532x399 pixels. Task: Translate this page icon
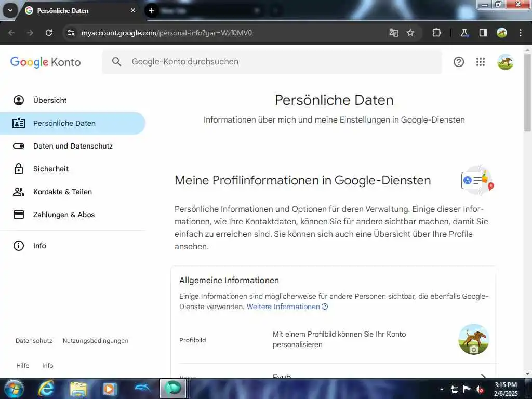tap(394, 33)
